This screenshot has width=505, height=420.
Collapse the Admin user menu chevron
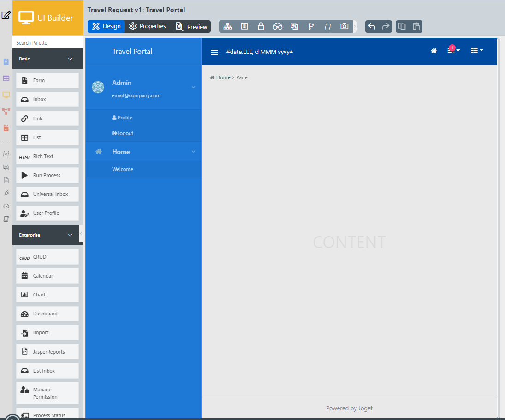pos(194,87)
